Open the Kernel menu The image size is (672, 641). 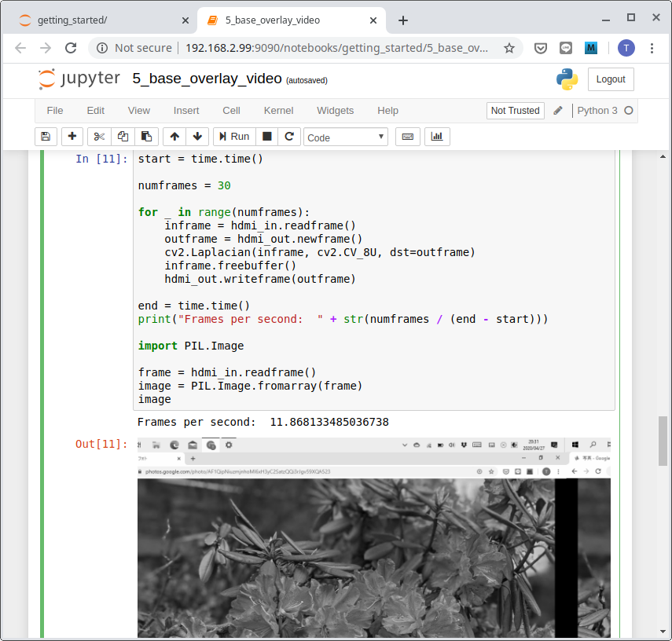coord(278,111)
